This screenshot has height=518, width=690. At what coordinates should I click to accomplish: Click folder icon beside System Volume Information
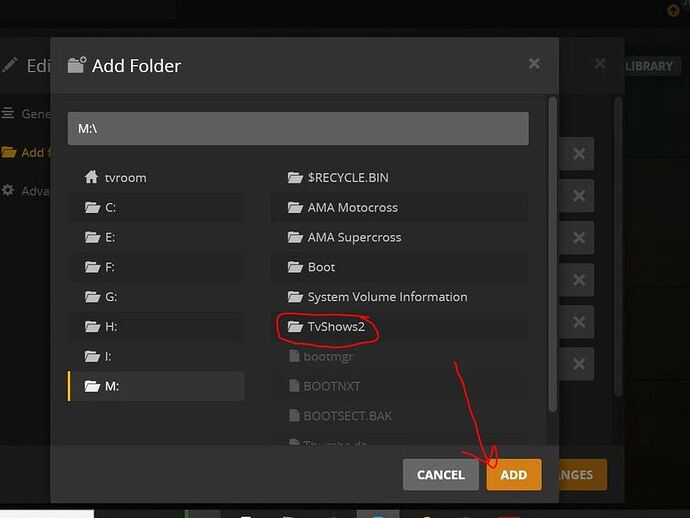(x=295, y=297)
